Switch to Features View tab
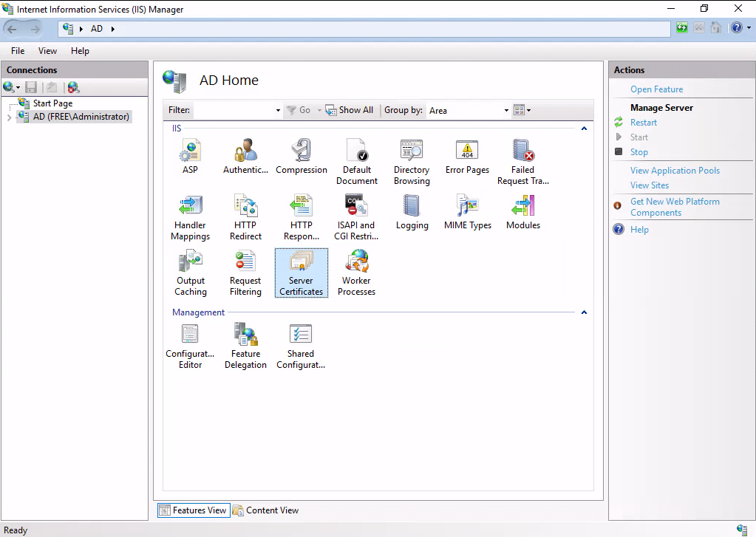This screenshot has height=537, width=756. 194,510
